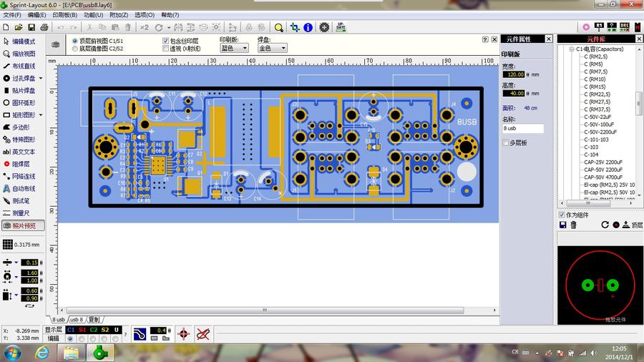Open the DRC check panel icon
644x362 pixels.
624,26
